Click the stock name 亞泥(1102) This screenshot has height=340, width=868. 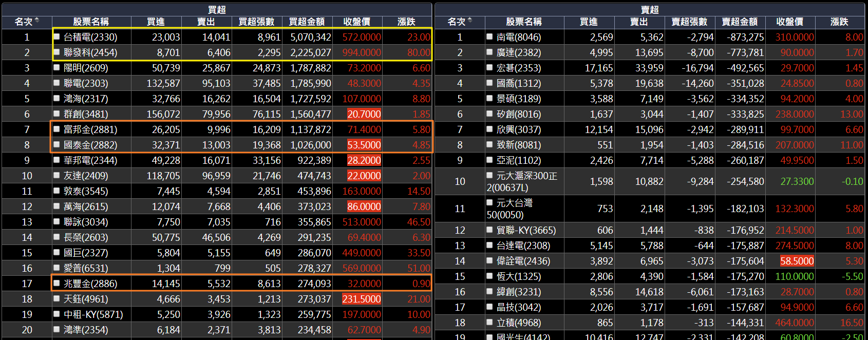[x=519, y=160]
